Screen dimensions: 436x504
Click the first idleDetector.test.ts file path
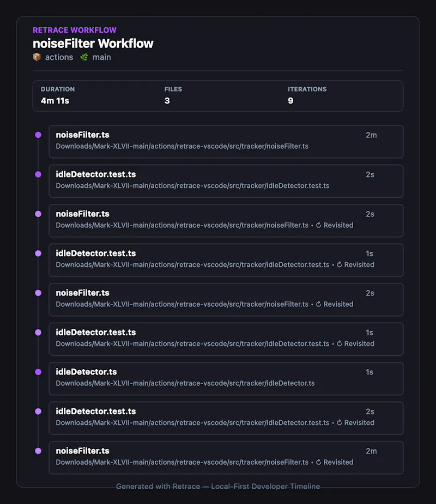[x=192, y=186]
